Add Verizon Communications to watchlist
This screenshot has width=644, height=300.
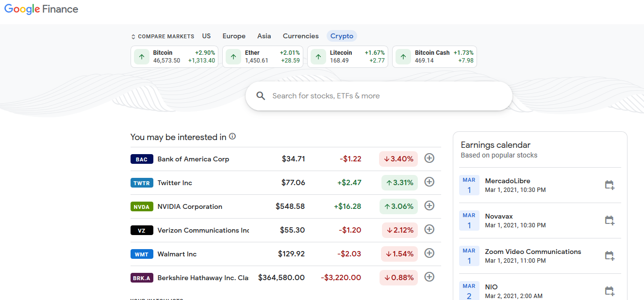(x=429, y=229)
